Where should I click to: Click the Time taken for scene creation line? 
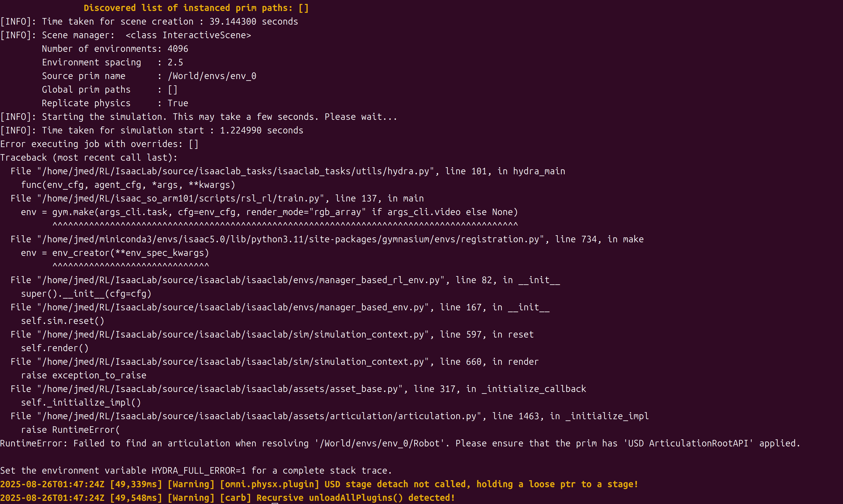tap(149, 22)
